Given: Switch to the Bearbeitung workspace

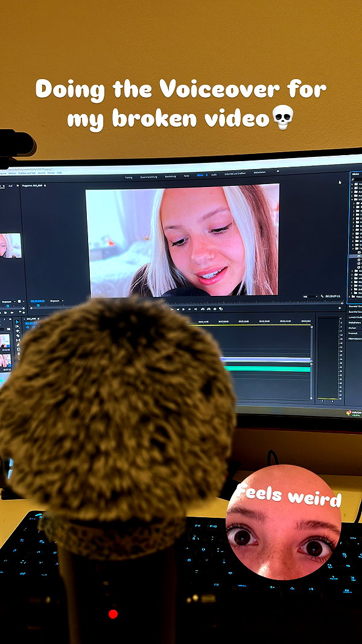Looking at the screenshot, I should tap(170, 176).
